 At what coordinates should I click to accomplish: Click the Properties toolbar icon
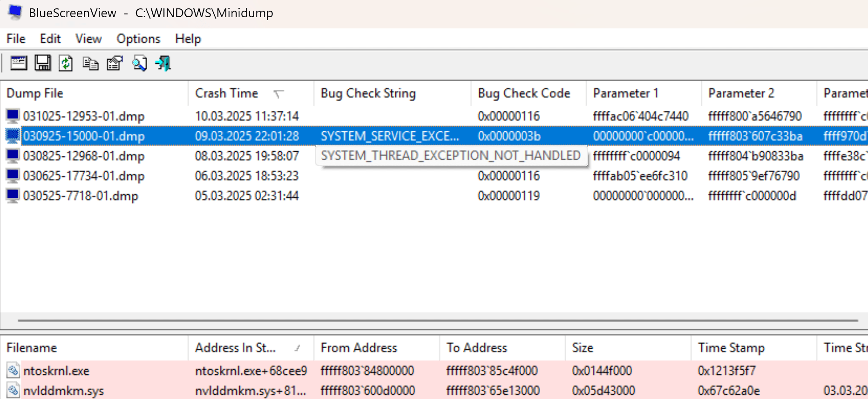click(x=115, y=63)
